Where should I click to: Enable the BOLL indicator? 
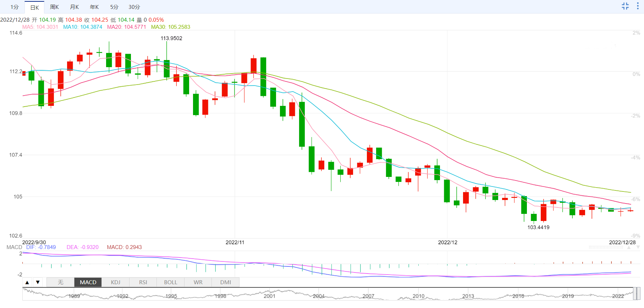click(171, 282)
